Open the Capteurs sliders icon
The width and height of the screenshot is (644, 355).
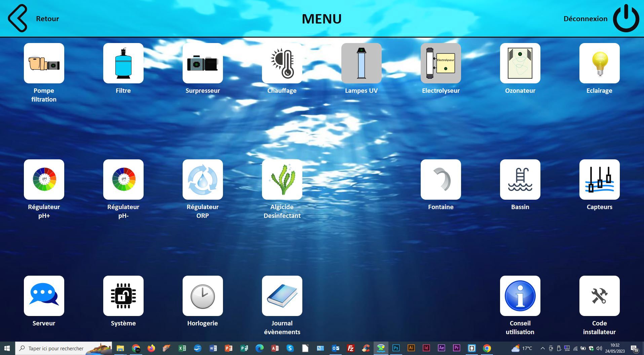tap(599, 180)
